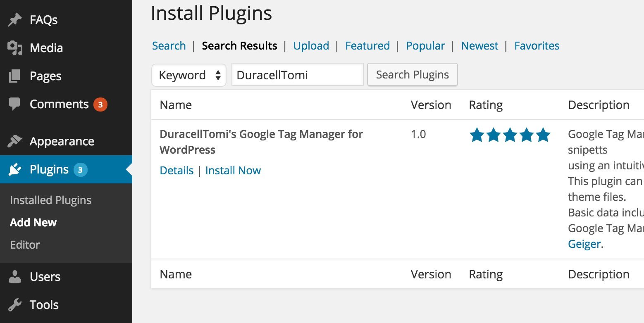
Task: View the Popular plugins tab
Action: [x=425, y=45]
